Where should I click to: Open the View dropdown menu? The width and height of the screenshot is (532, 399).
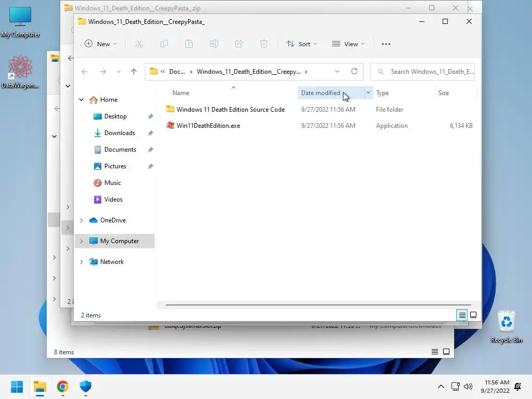coord(348,44)
